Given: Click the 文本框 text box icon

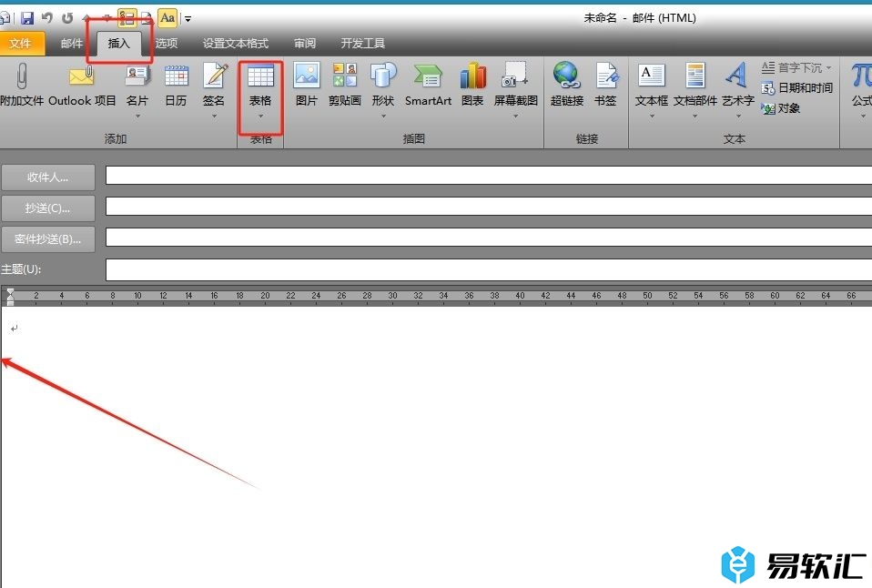Looking at the screenshot, I should [651, 76].
